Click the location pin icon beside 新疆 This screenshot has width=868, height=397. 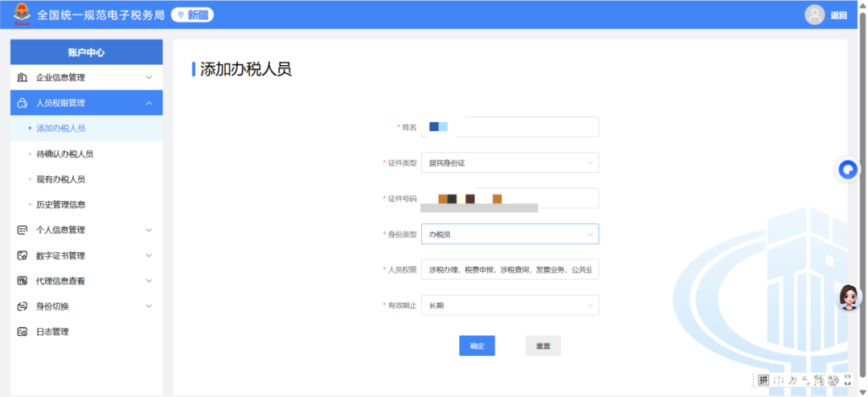click(x=181, y=15)
